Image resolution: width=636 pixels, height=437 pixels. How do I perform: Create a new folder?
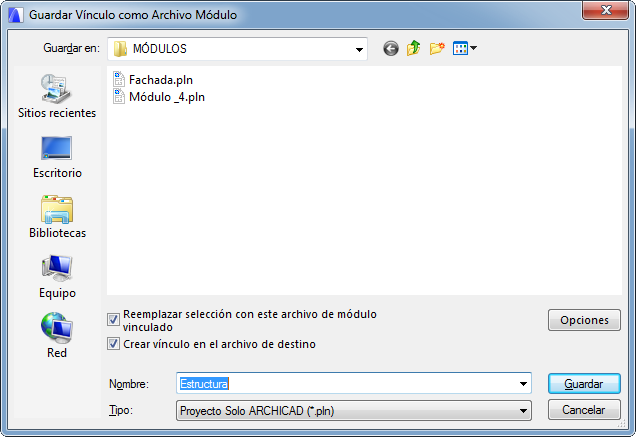(437, 48)
